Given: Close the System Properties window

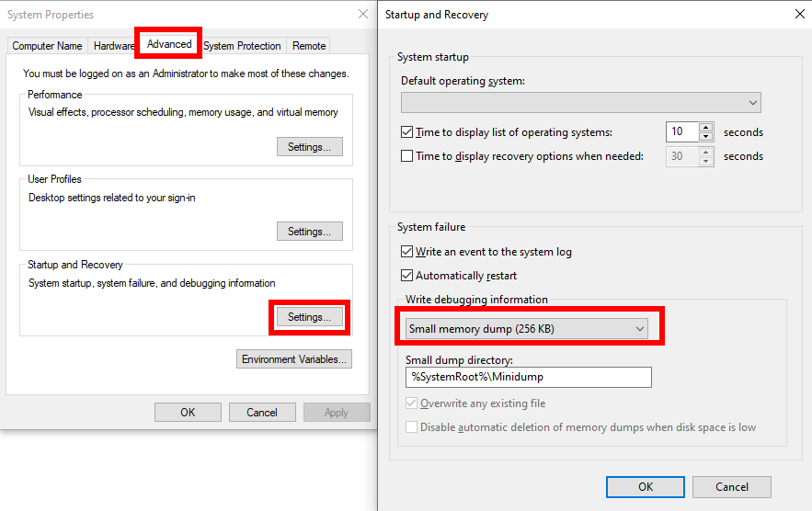Looking at the screenshot, I should click(x=363, y=14).
